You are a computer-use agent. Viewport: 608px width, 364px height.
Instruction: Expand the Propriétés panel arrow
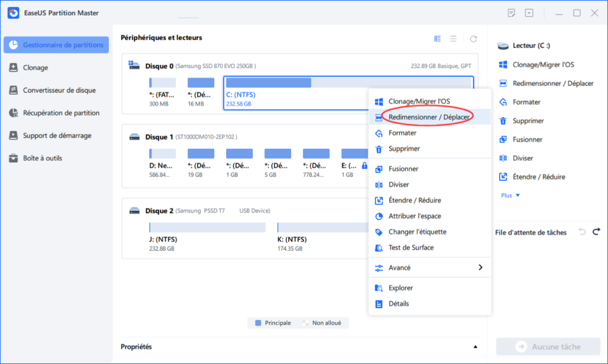coord(475,347)
